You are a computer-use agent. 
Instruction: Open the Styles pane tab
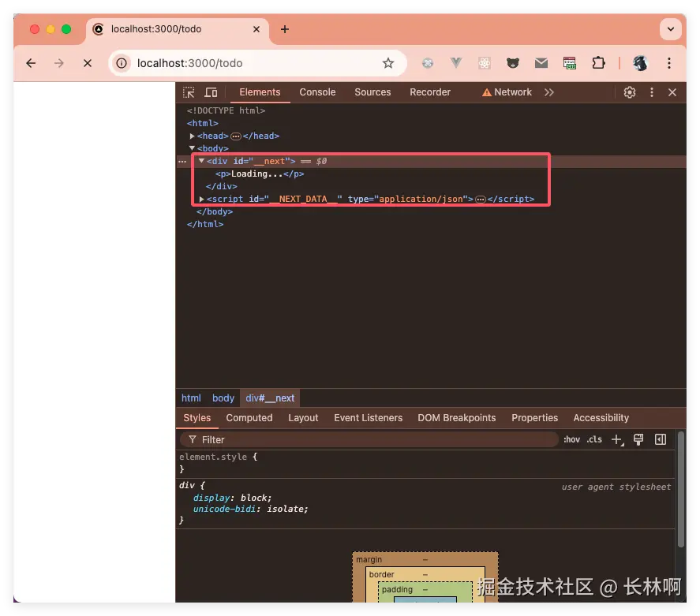pos(197,418)
